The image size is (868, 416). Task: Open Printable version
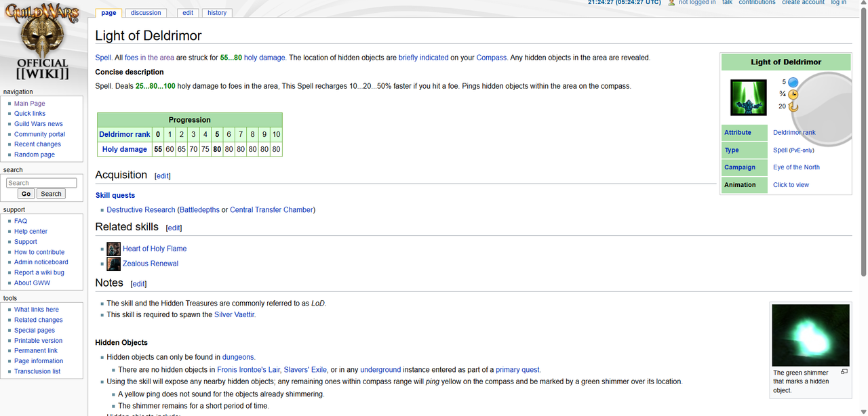pyautogui.click(x=39, y=341)
